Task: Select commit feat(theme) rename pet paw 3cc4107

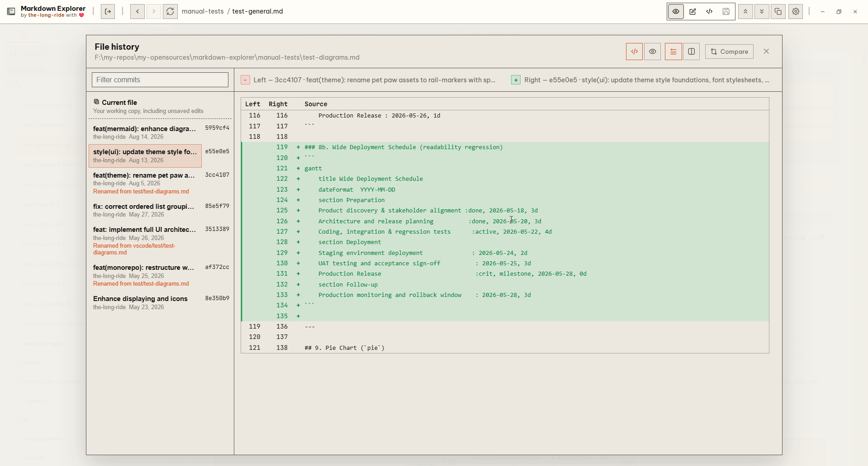Action: tap(160, 183)
